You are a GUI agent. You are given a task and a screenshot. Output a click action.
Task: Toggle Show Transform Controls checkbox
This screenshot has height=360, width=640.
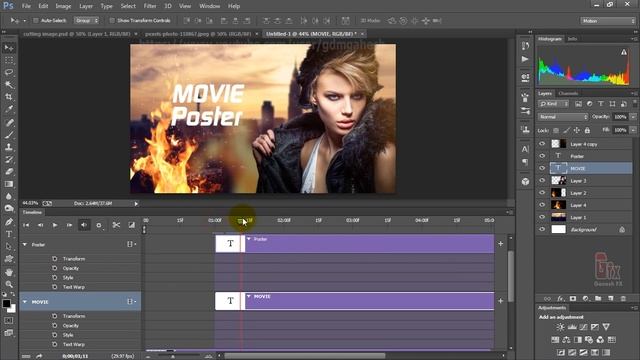point(112,20)
